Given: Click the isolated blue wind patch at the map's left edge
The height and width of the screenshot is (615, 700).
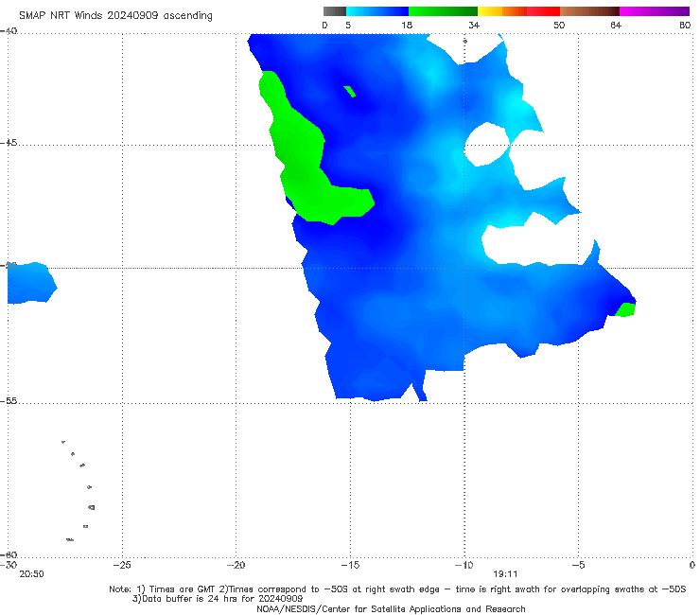Looking at the screenshot, I should (30, 283).
